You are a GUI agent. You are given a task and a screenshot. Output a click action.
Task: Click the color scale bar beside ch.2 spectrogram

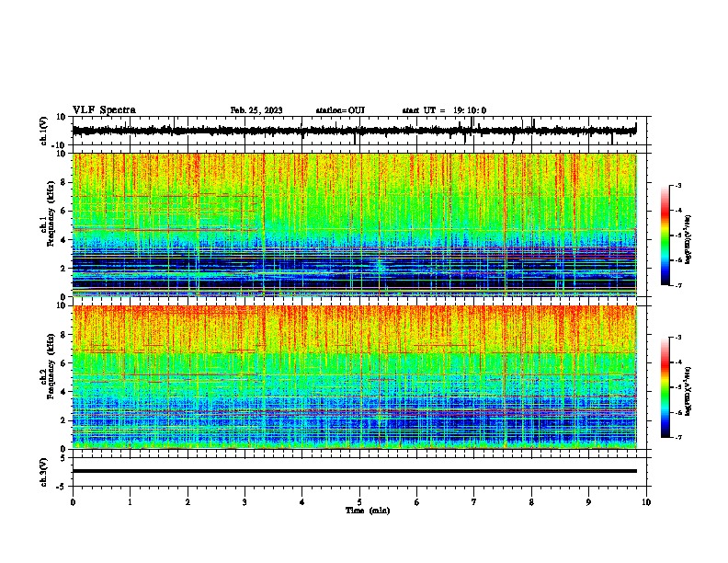[x=665, y=387]
